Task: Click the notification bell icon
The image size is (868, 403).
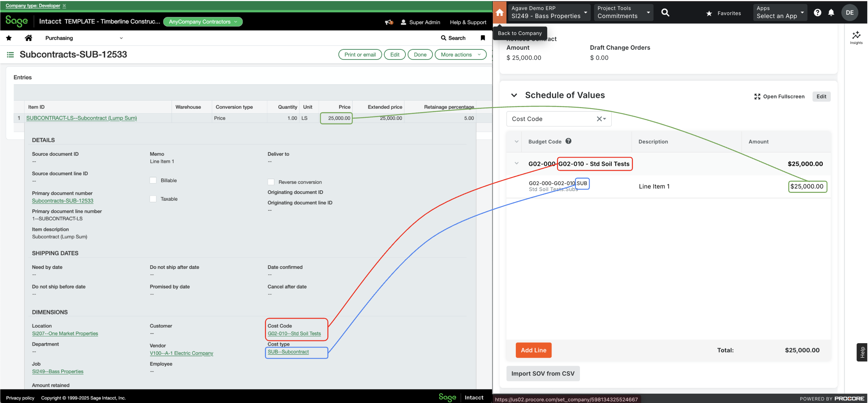Action: click(831, 12)
